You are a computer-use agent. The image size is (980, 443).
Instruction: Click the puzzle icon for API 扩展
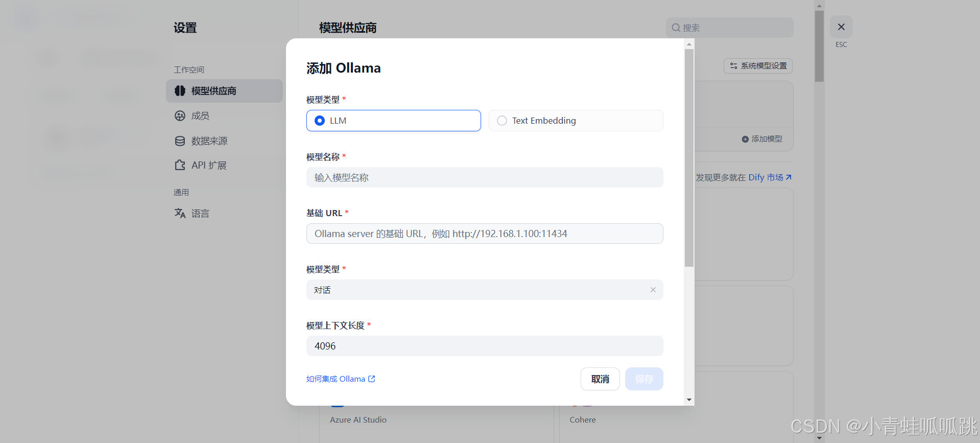pyautogui.click(x=180, y=166)
